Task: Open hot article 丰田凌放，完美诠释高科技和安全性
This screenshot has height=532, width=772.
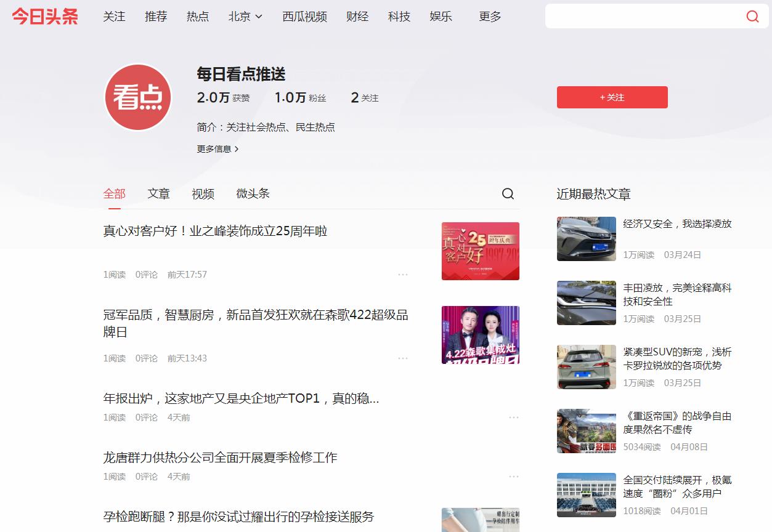Action: click(x=677, y=295)
